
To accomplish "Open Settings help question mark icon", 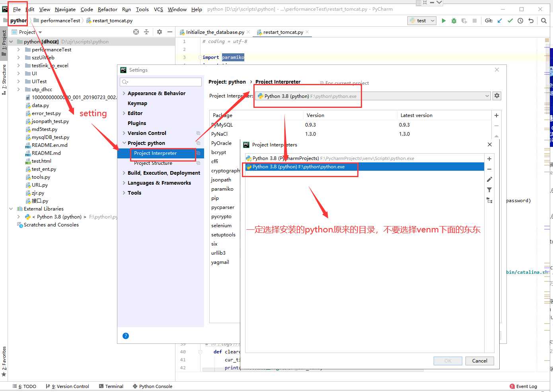I will point(126,336).
